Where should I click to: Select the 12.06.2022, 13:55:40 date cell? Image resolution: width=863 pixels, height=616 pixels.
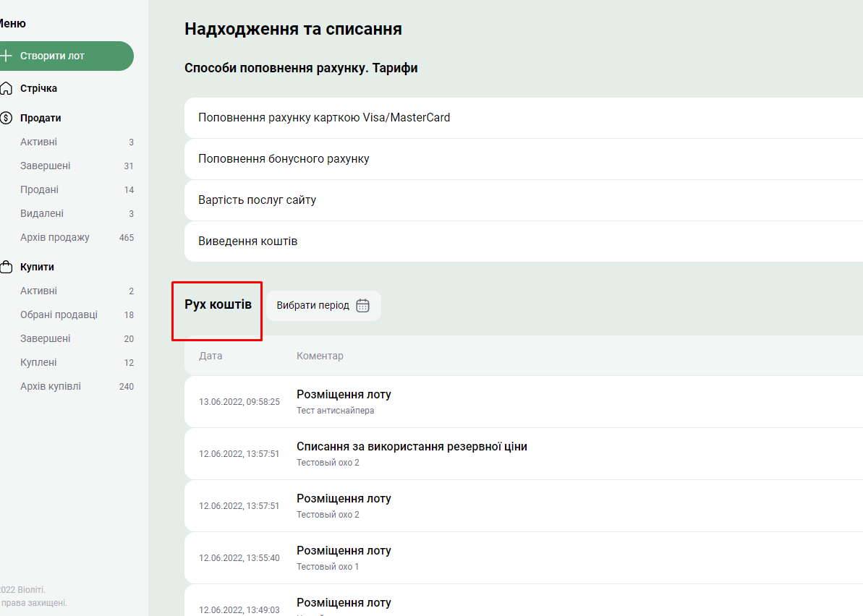[239, 558]
